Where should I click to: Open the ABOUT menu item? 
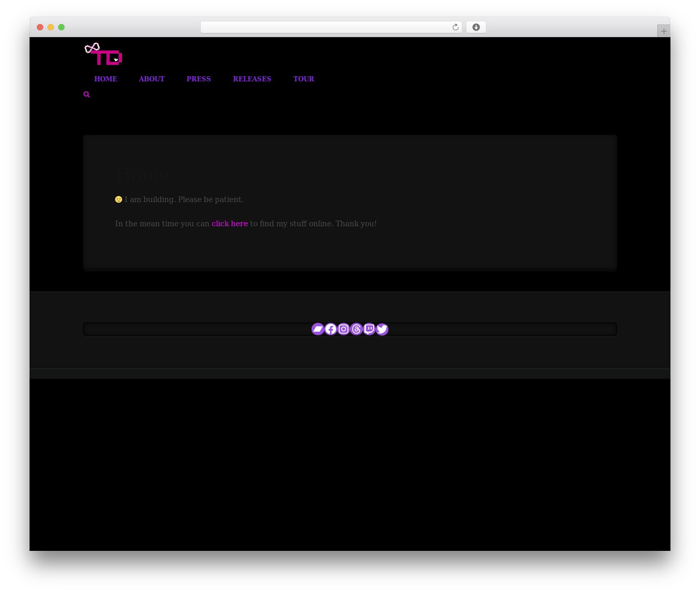[x=151, y=79]
